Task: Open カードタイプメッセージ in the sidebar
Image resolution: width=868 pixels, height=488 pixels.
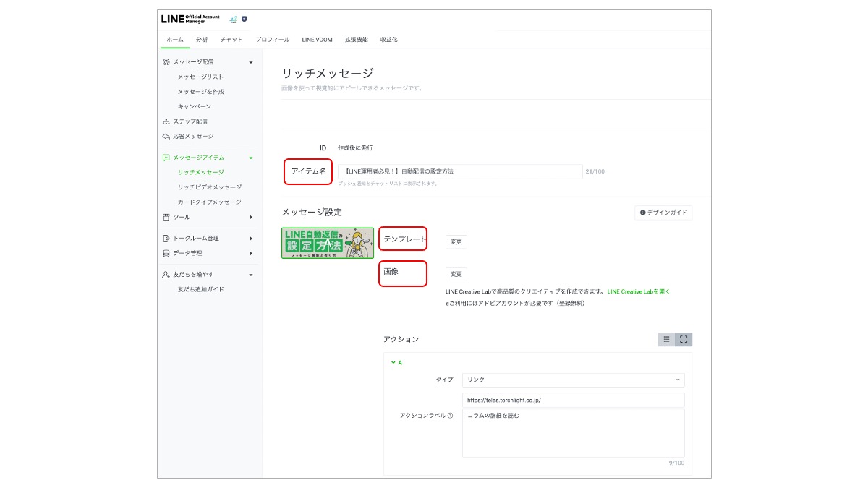Action: pos(210,202)
